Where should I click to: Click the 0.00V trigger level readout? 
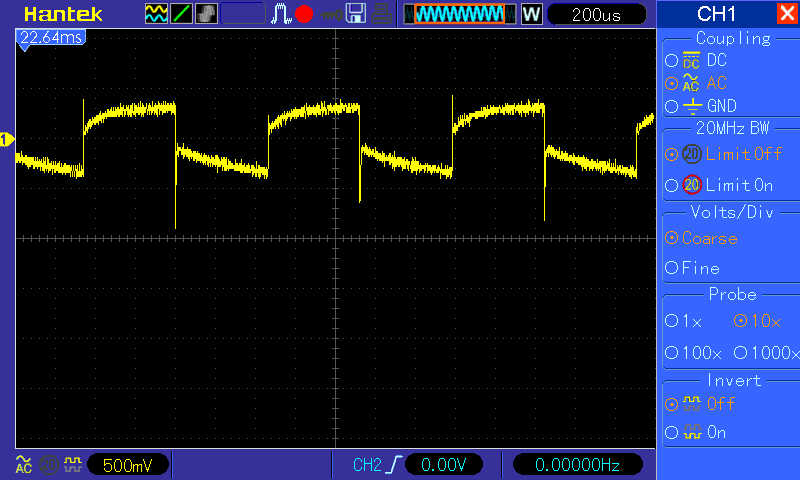point(444,465)
